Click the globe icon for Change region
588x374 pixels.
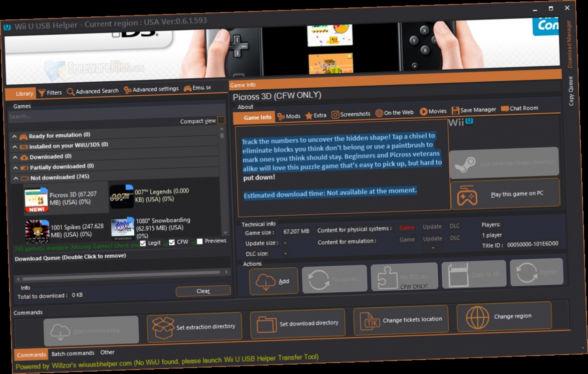click(477, 317)
